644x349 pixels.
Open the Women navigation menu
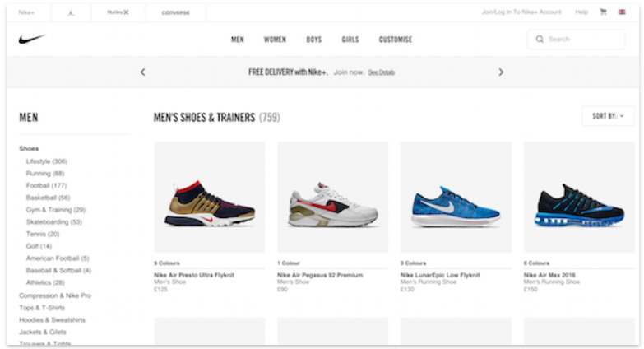(275, 40)
